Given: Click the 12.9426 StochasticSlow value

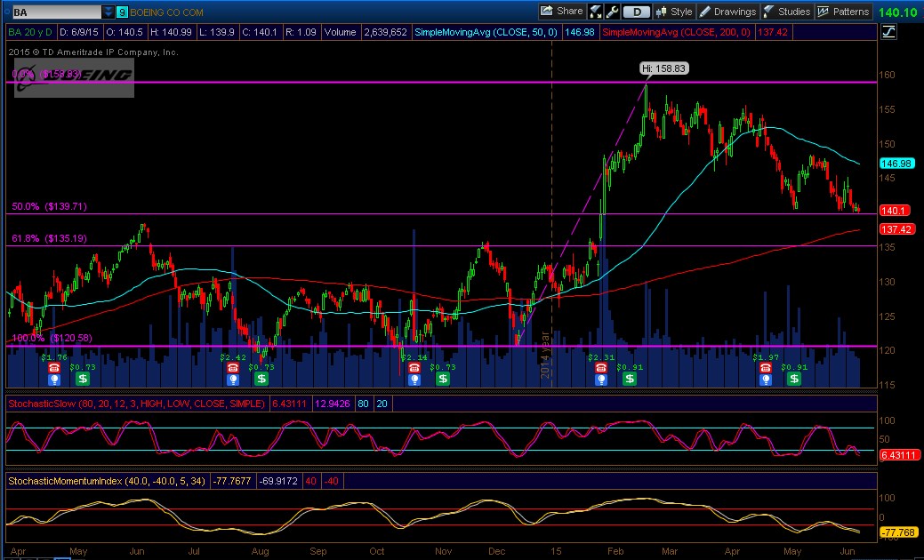Looking at the screenshot, I should (x=333, y=404).
